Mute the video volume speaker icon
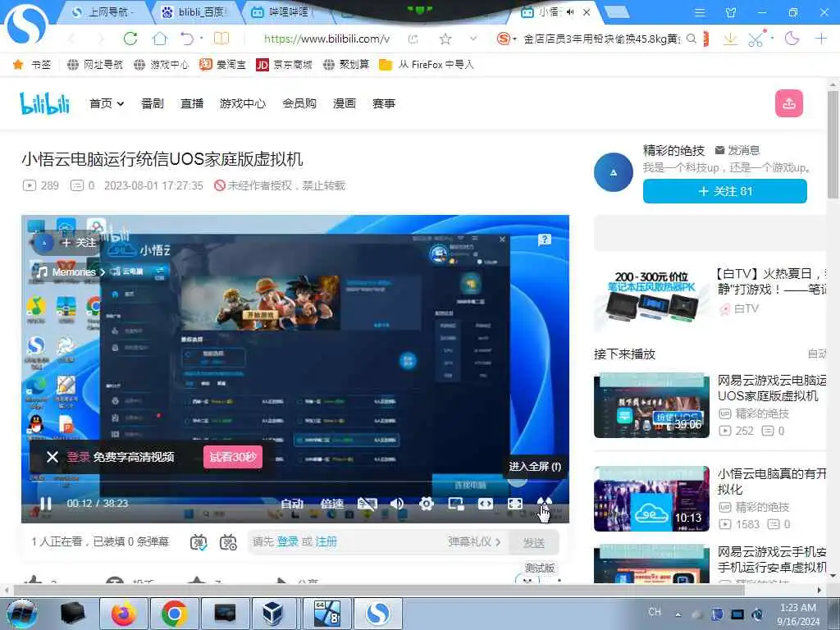The image size is (840, 630). (397, 504)
